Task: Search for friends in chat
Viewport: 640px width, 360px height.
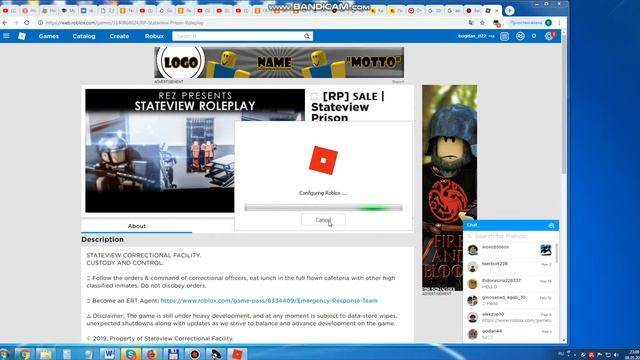Action: [511, 236]
